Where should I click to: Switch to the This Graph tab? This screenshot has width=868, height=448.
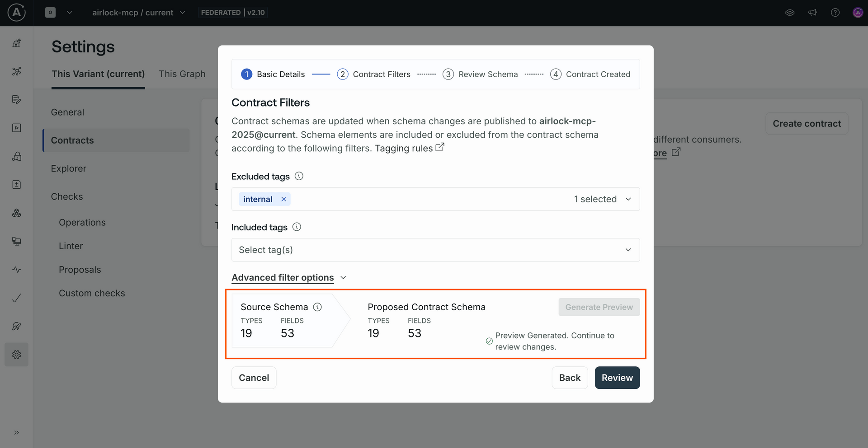tap(183, 74)
